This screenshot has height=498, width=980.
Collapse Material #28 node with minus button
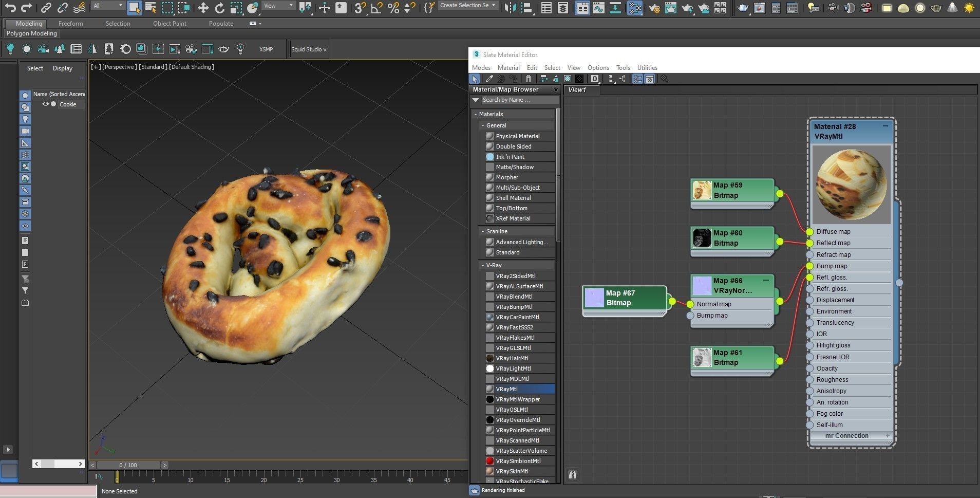coord(885,126)
